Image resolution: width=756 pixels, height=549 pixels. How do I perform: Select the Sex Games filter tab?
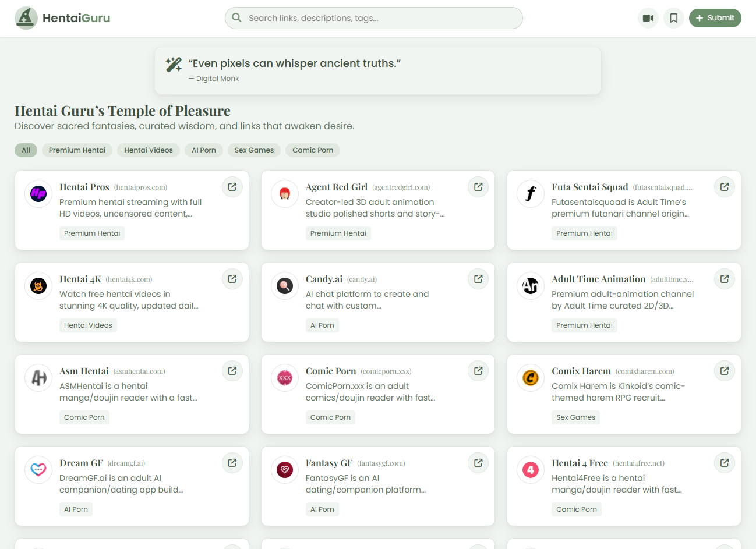[x=254, y=150]
